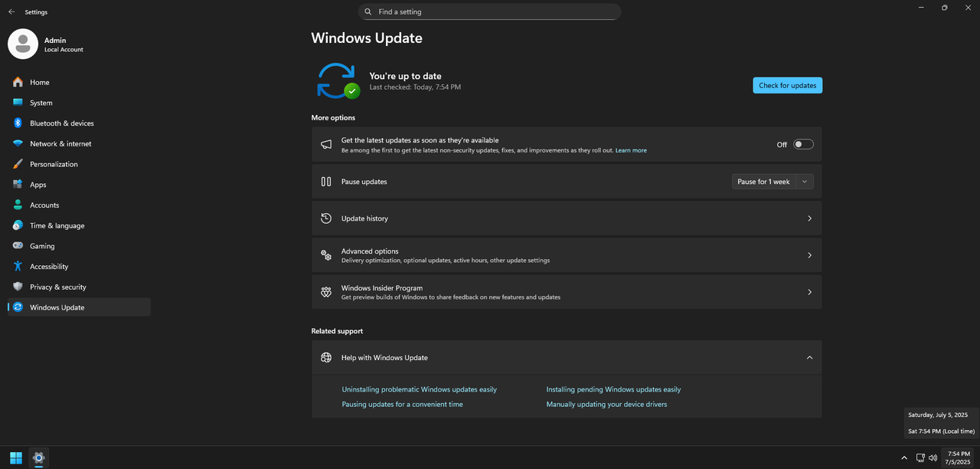The height and width of the screenshot is (469, 980).
Task: Click the System monitor icon
Action: (18, 103)
